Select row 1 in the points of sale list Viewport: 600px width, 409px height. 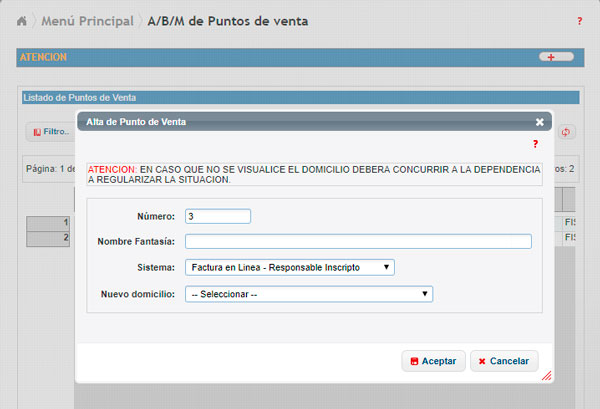[48, 223]
